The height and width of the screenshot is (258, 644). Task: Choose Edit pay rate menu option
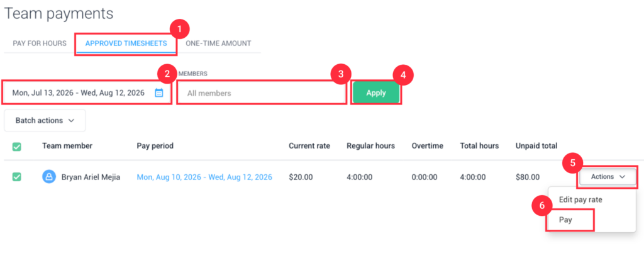point(580,199)
